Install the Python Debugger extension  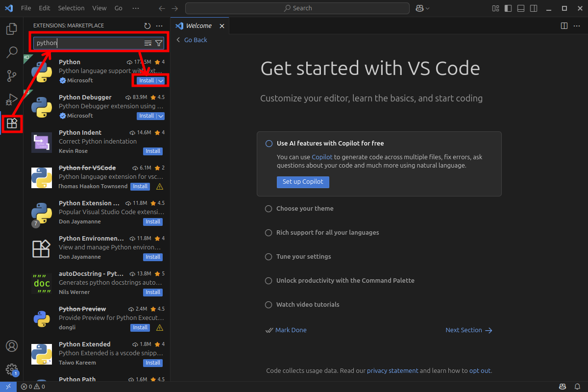click(146, 116)
